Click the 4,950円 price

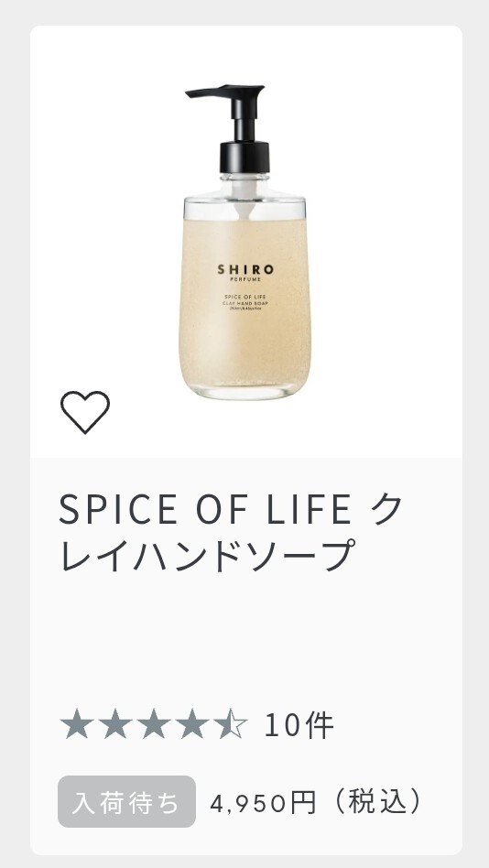pos(263,802)
